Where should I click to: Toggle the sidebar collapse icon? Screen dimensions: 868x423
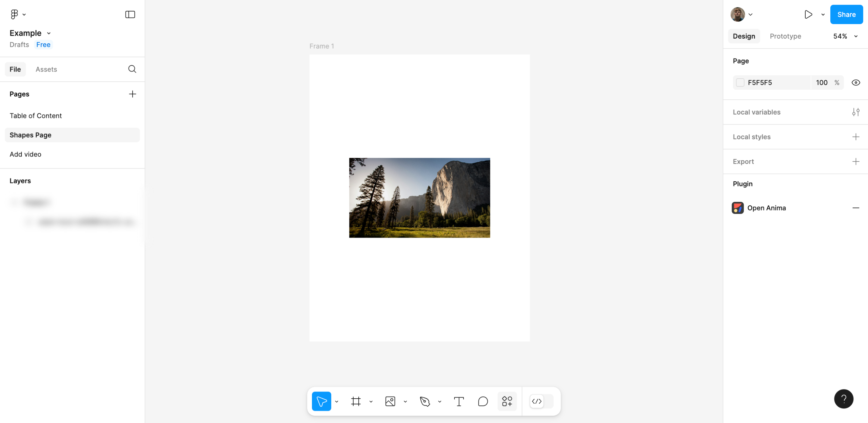pos(130,14)
